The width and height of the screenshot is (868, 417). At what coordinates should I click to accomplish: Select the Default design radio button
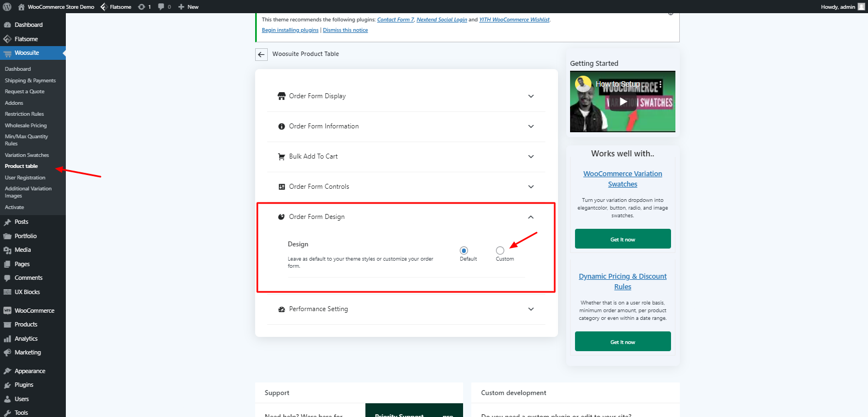(464, 251)
